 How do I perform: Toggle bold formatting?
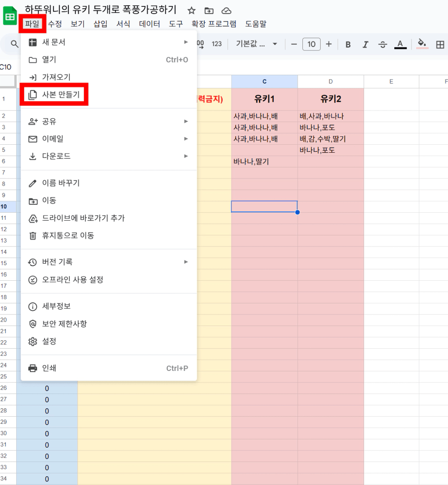[348, 45]
